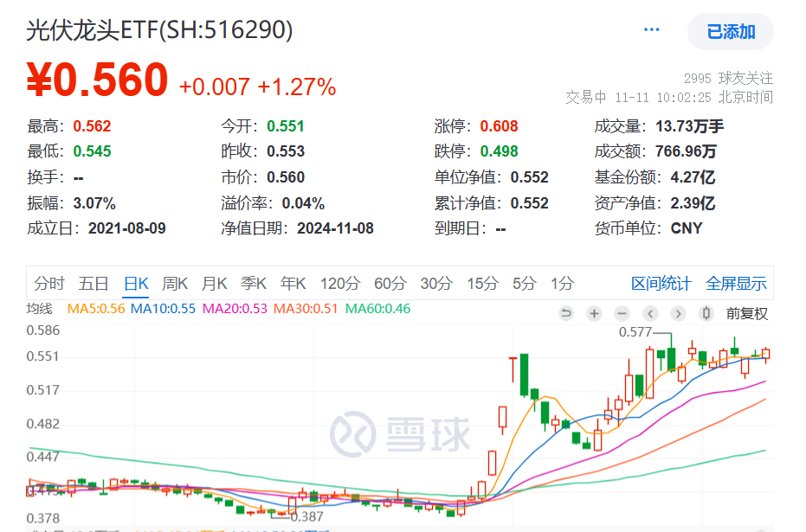
Task: Click the 成交额 value 766.96万
Action: [686, 151]
